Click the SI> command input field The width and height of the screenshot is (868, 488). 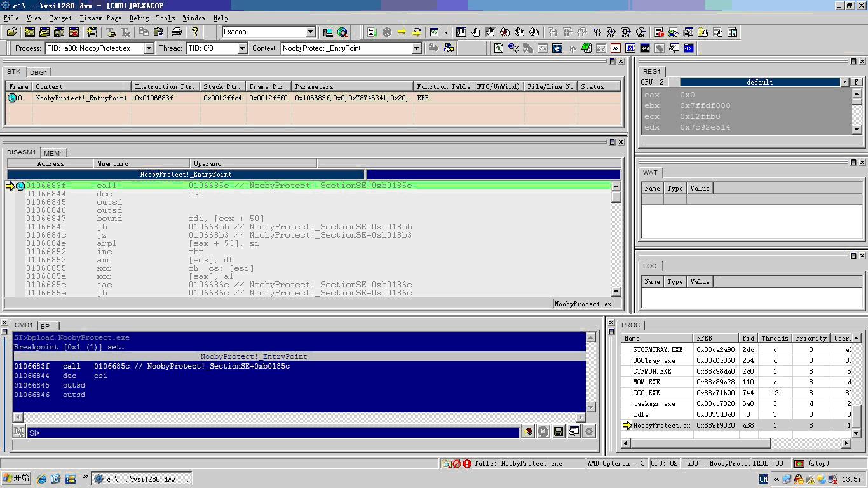click(x=273, y=433)
